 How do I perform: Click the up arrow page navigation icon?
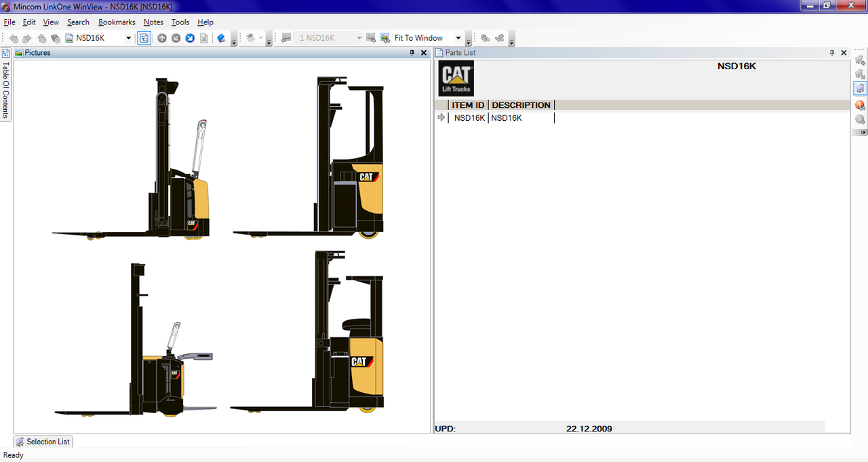coord(162,38)
